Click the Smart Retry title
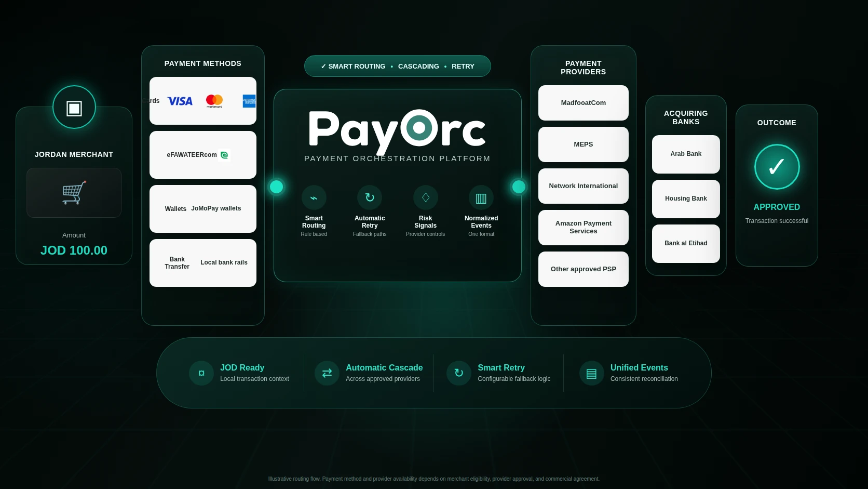The height and width of the screenshot is (489, 868). tap(501, 367)
